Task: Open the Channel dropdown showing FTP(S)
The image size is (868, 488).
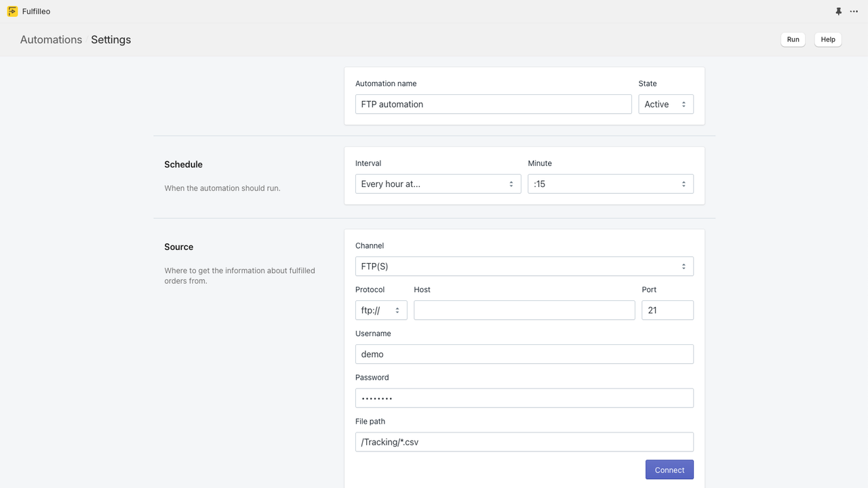Action: coord(524,266)
